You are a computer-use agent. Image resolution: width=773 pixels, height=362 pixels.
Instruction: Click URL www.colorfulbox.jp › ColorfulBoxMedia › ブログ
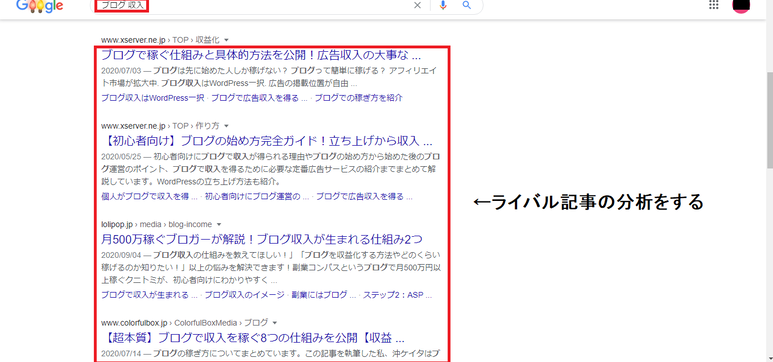click(184, 323)
